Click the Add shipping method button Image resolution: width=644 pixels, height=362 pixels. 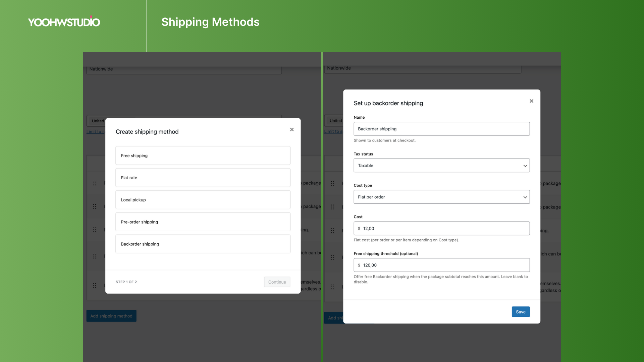pyautogui.click(x=111, y=316)
